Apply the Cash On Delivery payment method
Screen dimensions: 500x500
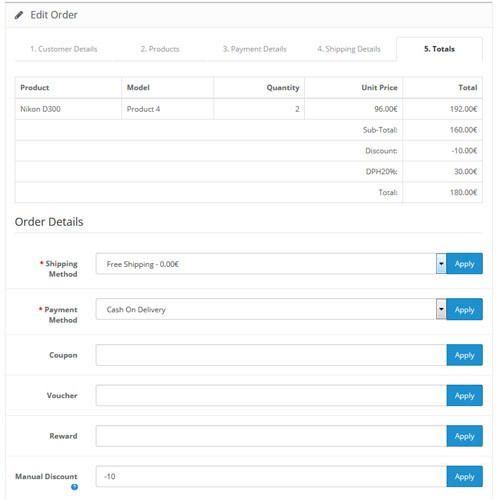(464, 309)
